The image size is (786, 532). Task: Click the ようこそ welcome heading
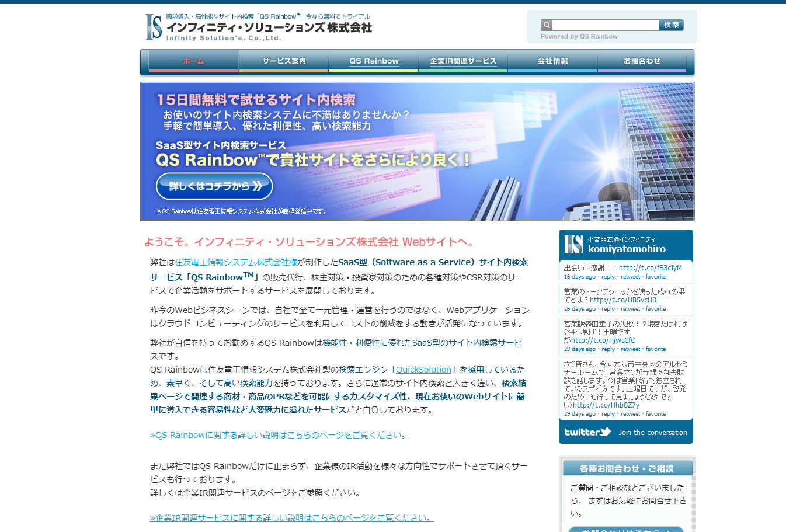coord(311,242)
